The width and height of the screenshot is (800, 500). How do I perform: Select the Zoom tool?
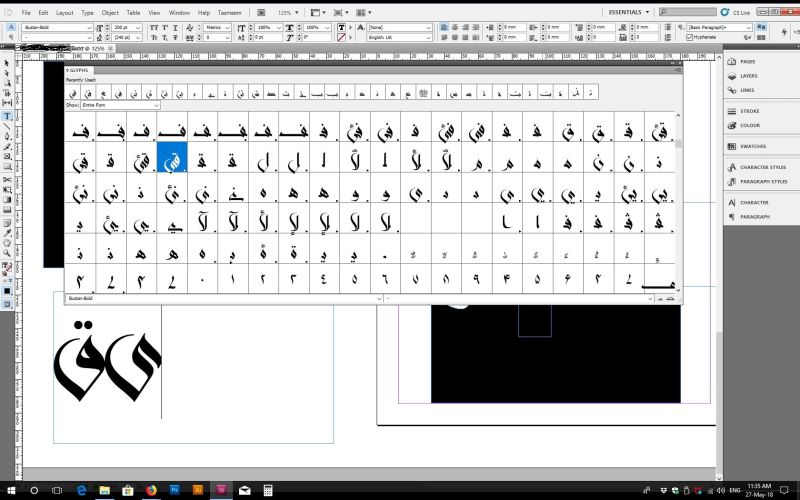7,253
